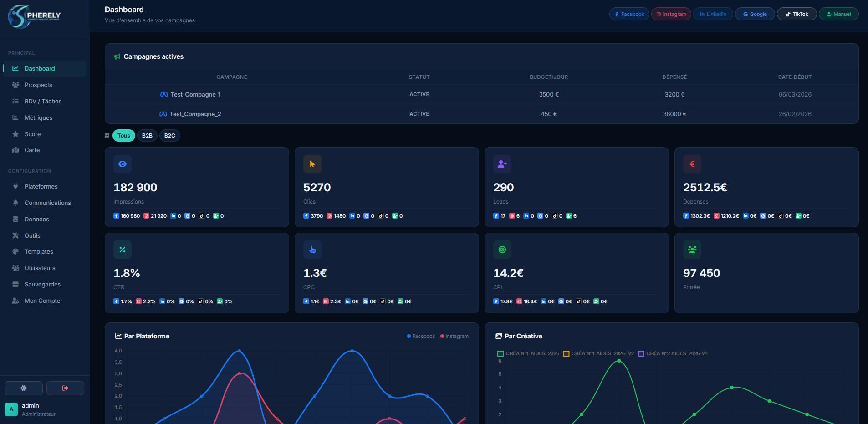Toggle the Instagram series in Par Plateforme legend
Viewport: 868px width, 424px height.
click(454, 336)
